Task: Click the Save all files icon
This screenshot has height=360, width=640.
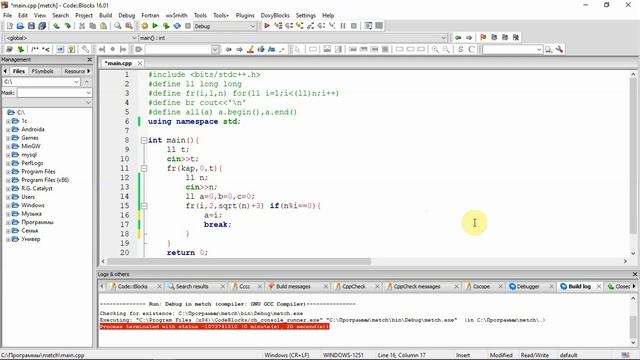Action: point(42,26)
